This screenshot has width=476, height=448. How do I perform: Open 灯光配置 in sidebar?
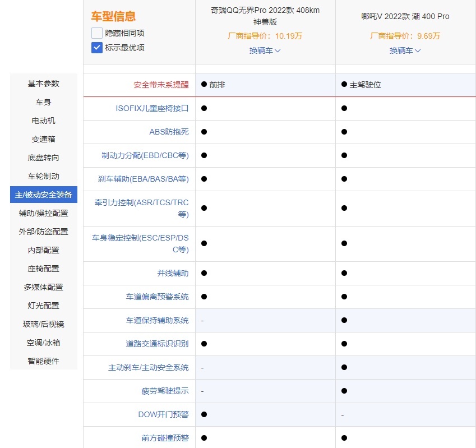(43, 306)
